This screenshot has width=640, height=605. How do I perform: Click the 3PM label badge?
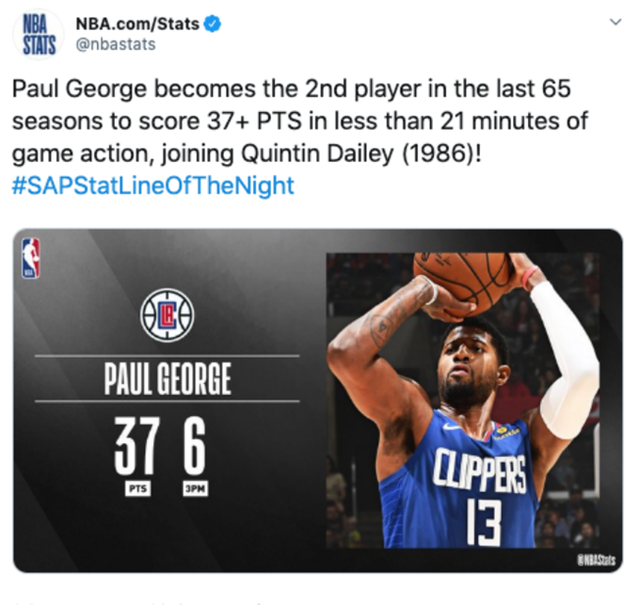pyautogui.click(x=193, y=492)
